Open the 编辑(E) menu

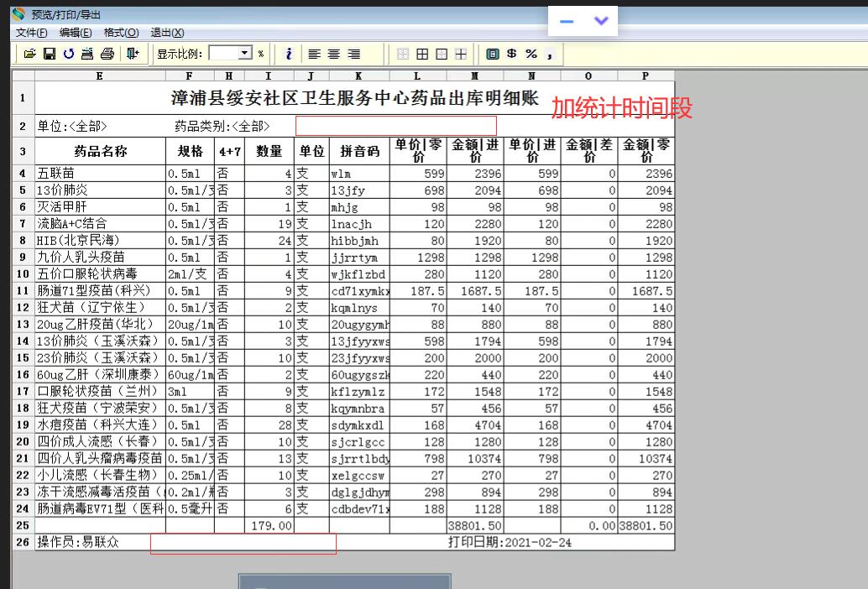click(76, 33)
